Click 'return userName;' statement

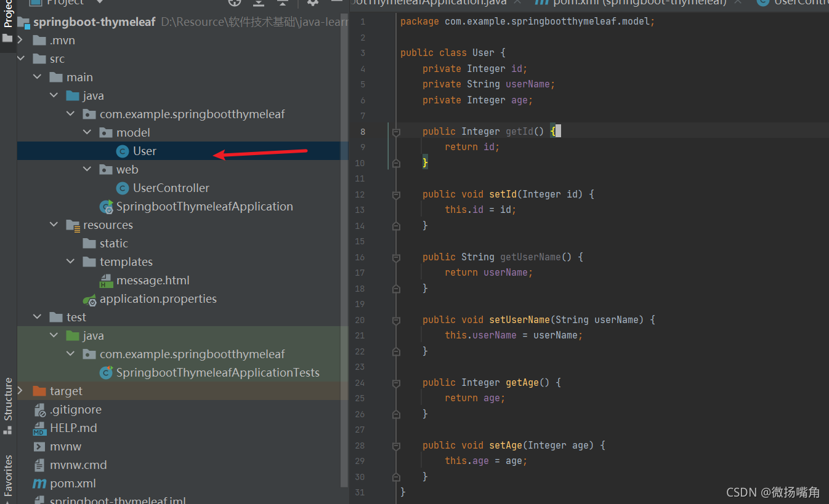point(488,273)
